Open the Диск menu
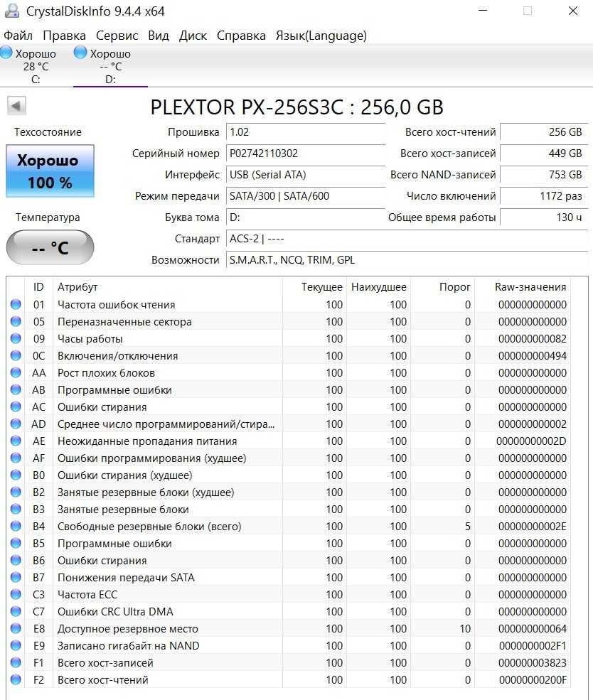The width and height of the screenshot is (593, 700). 193,36
